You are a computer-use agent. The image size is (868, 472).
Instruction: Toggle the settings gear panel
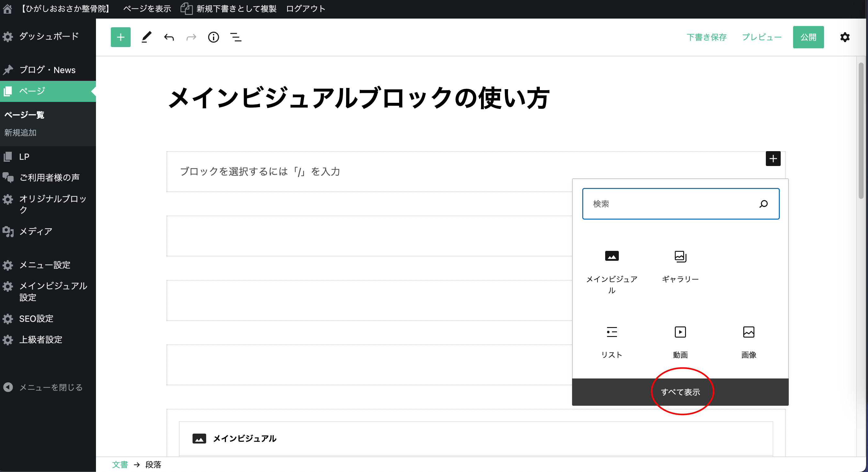(844, 37)
